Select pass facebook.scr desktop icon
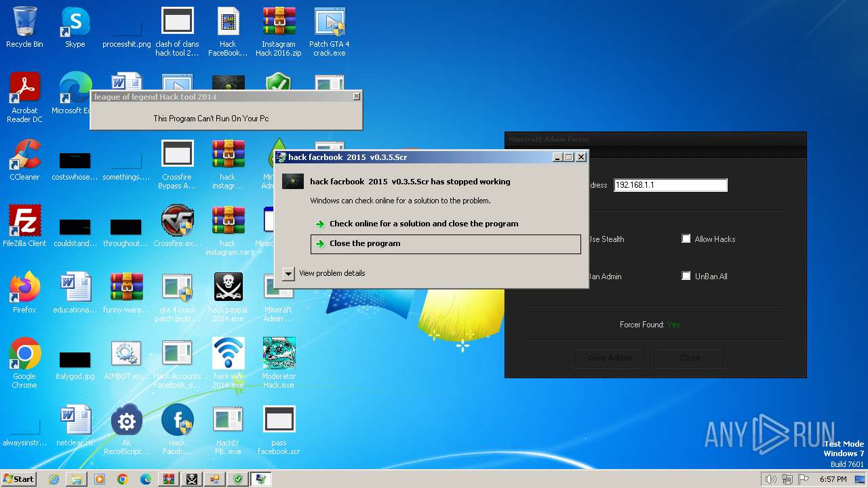Viewport: 868px width, 488px height. [279, 430]
